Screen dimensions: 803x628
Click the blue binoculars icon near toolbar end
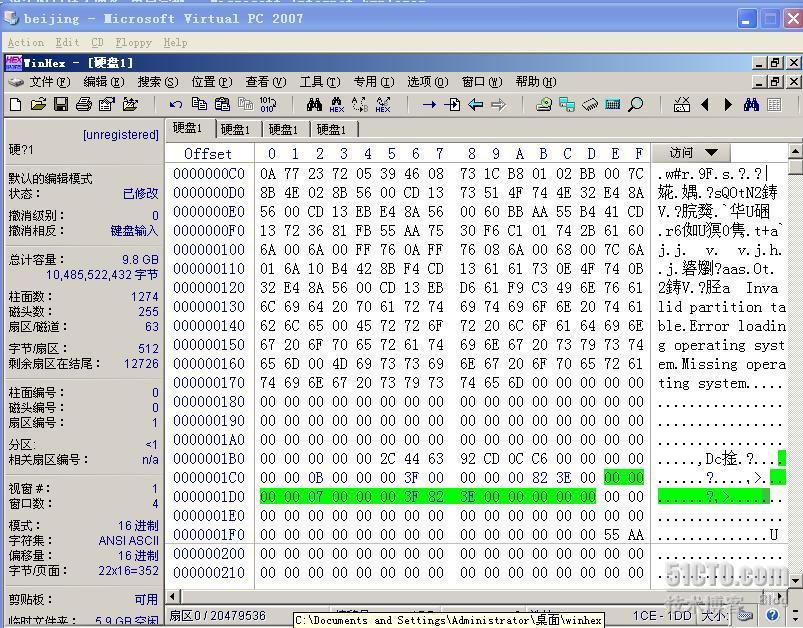pyautogui.click(x=751, y=105)
